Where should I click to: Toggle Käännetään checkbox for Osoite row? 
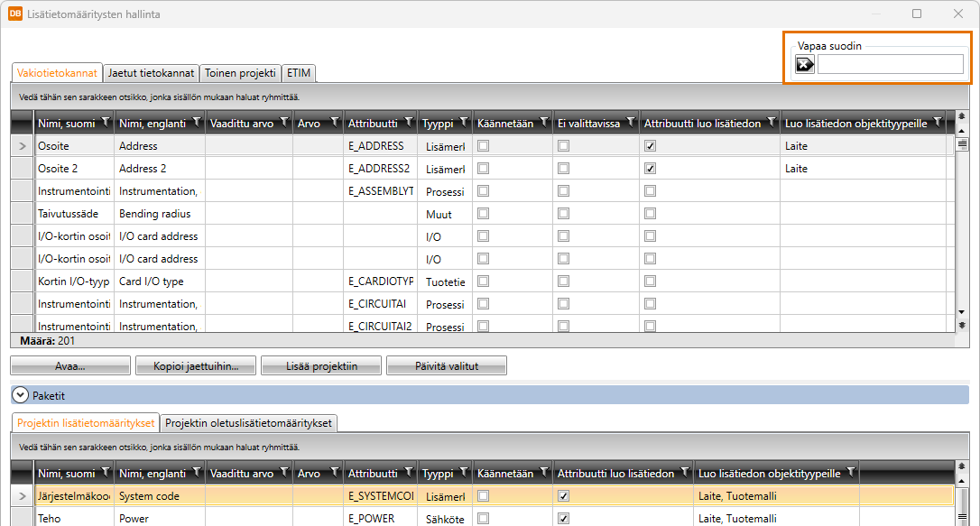(483, 145)
